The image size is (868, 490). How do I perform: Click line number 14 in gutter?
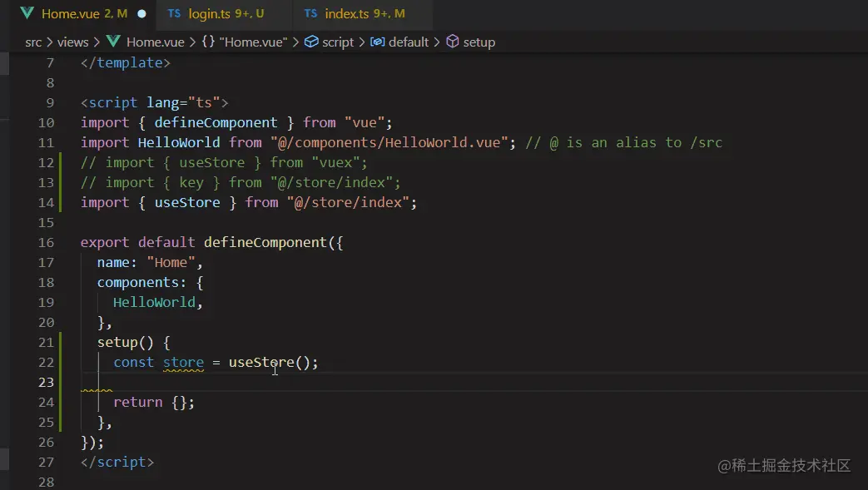pos(46,203)
